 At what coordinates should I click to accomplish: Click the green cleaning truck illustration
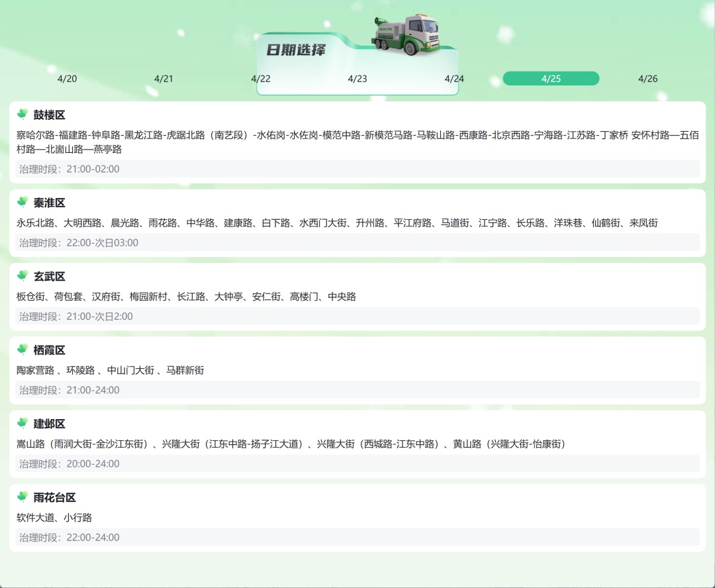coord(406,34)
